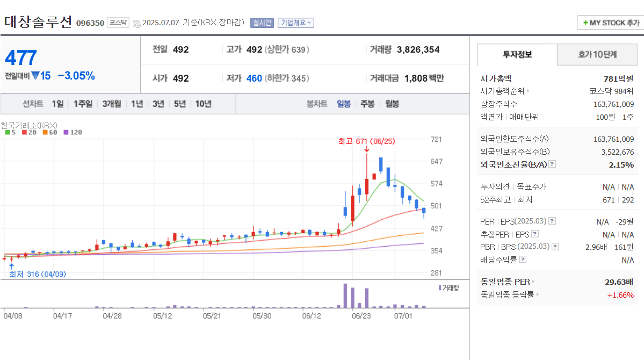Click the 거래량 volume legend
Image resolution: width=644 pixels, height=360 pixels.
[x=449, y=287]
